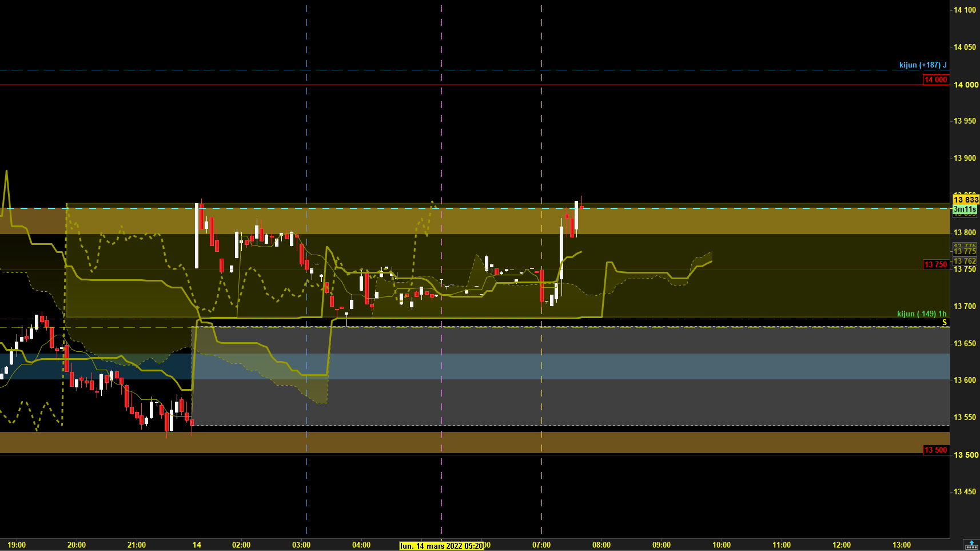Click the yellow 13 833 current price tag
The width and height of the screenshot is (980, 551).
(966, 200)
